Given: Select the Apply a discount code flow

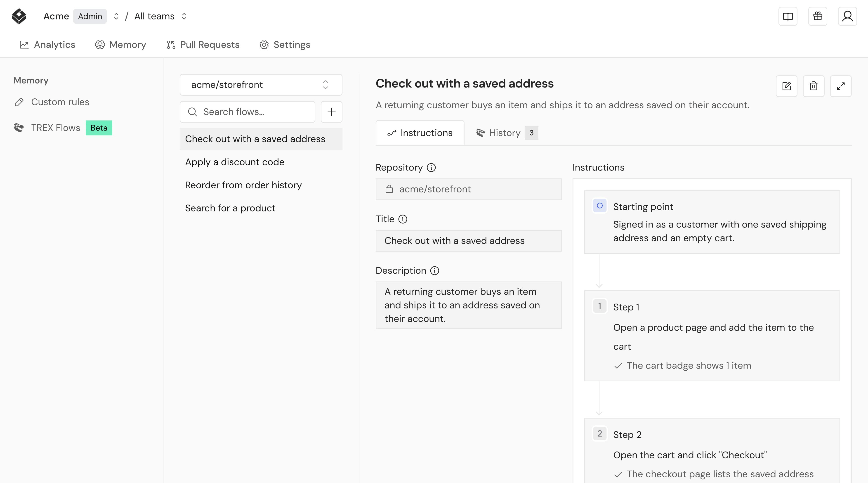Looking at the screenshot, I should (261, 162).
